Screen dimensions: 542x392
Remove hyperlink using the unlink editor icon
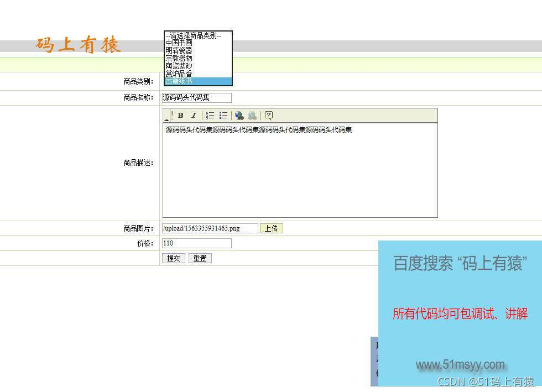252,115
